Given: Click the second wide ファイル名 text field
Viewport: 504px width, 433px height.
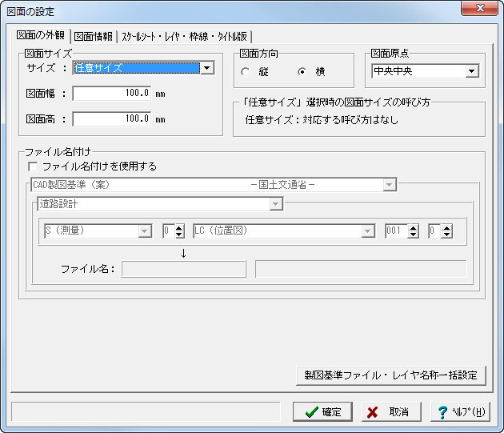Looking at the screenshot, I should click(361, 269).
